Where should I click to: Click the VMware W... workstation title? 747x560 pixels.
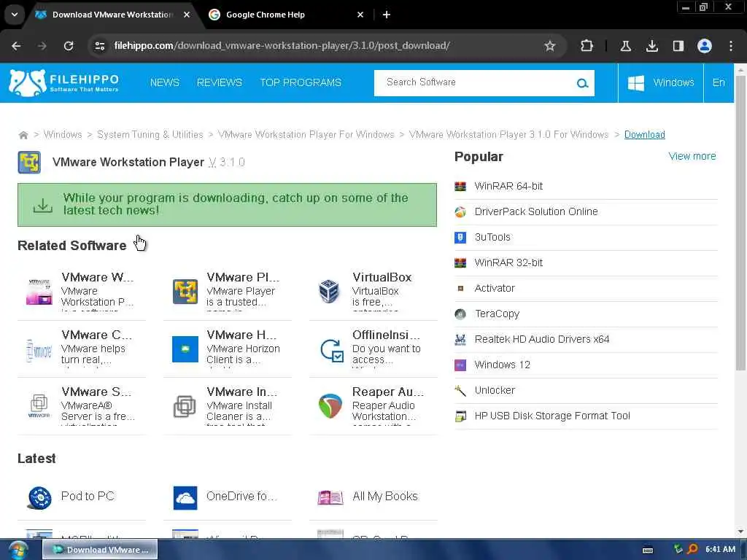pos(98,277)
